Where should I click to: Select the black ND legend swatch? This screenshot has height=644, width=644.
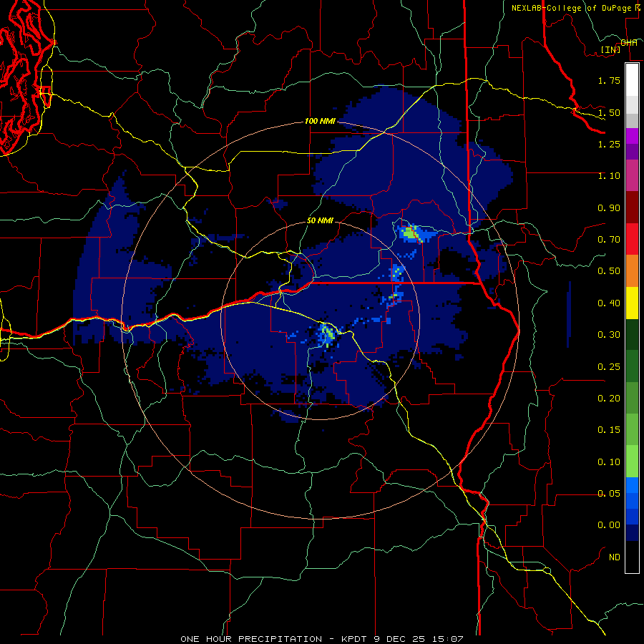(x=632, y=557)
